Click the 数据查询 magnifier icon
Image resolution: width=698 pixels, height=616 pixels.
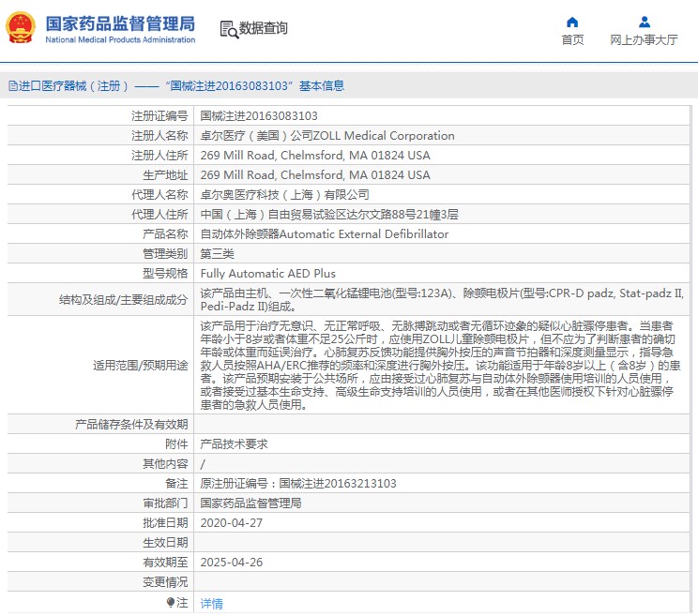click(x=228, y=29)
